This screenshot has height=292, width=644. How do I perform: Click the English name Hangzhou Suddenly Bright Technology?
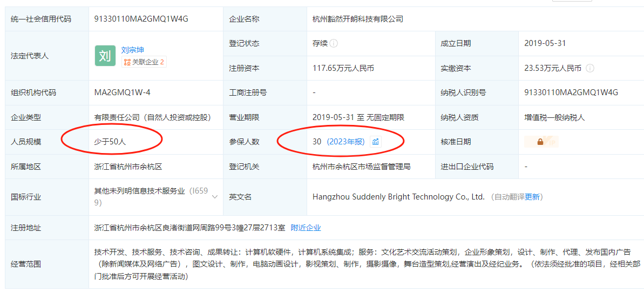pos(398,197)
